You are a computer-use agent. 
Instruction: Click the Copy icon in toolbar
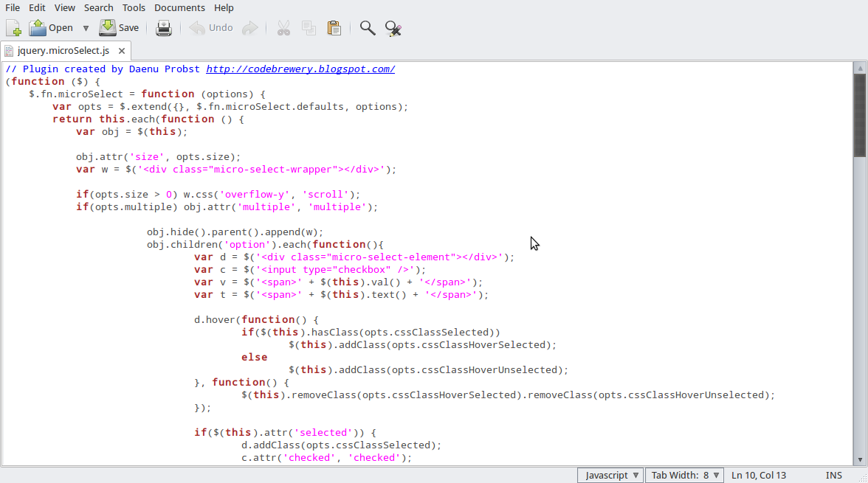[x=309, y=28]
